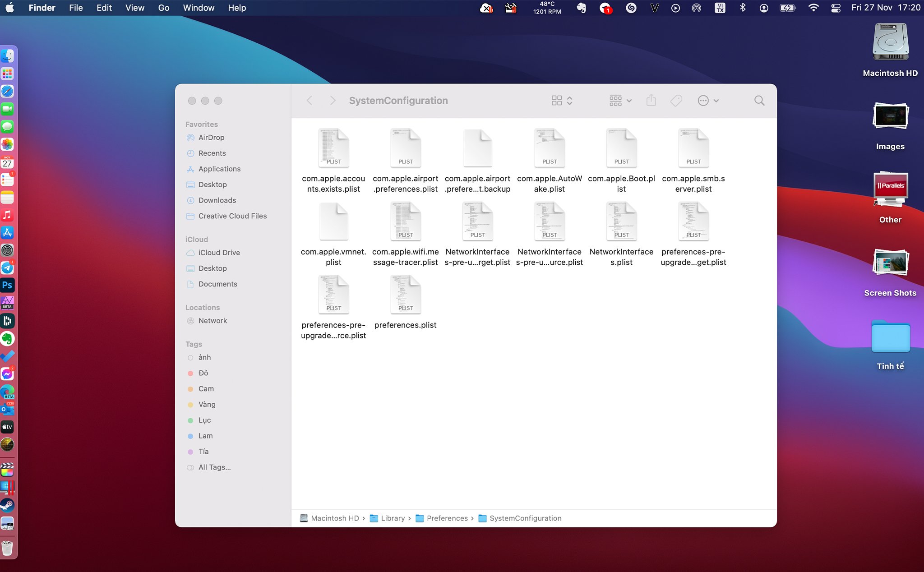Click Library in the path bar

point(392,518)
